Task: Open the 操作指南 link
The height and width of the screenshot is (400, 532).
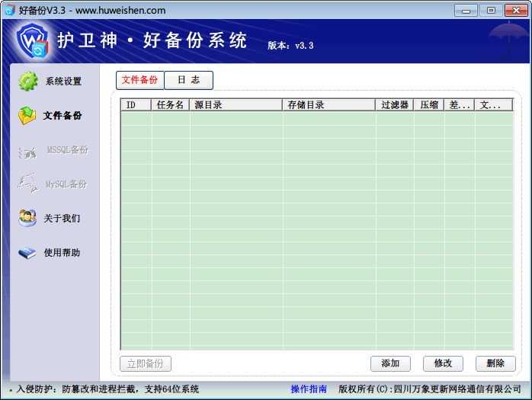Action: point(309,389)
